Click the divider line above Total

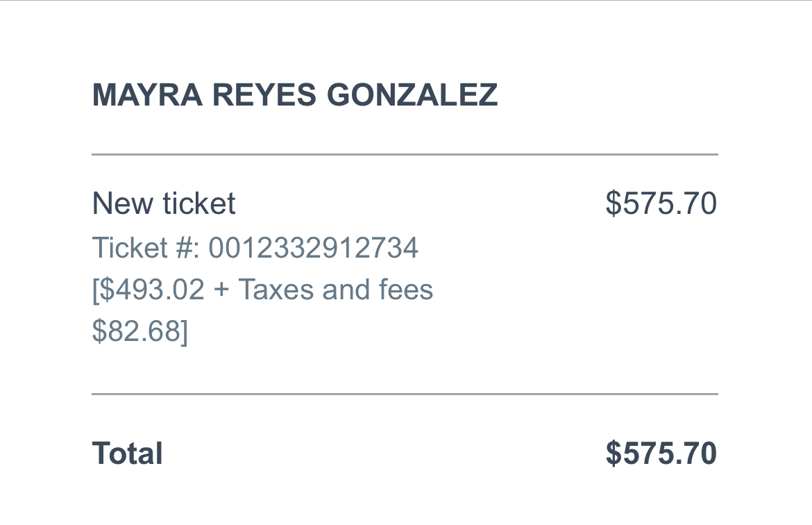(x=405, y=394)
